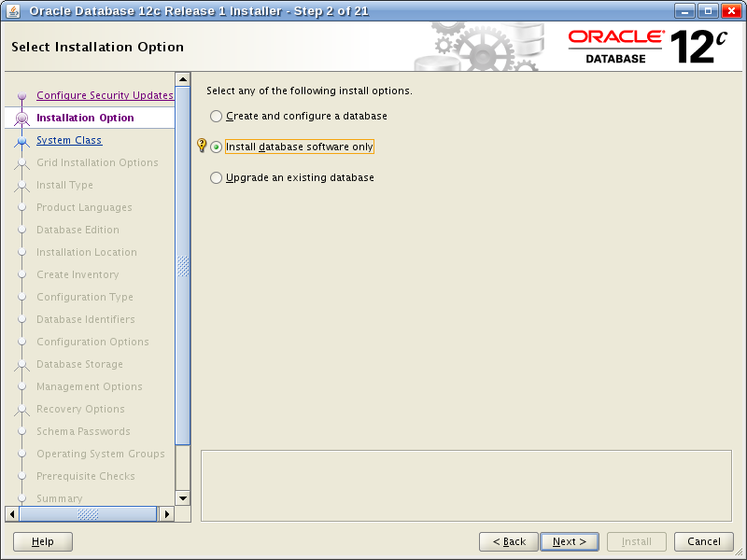Click the vertical scrollbar thumb in steps panel

[183, 266]
